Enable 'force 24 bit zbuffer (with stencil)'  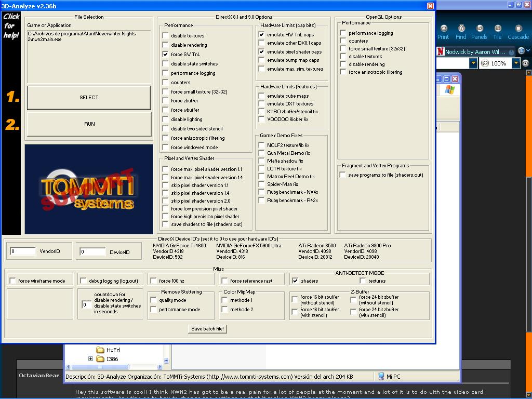[x=353, y=312]
